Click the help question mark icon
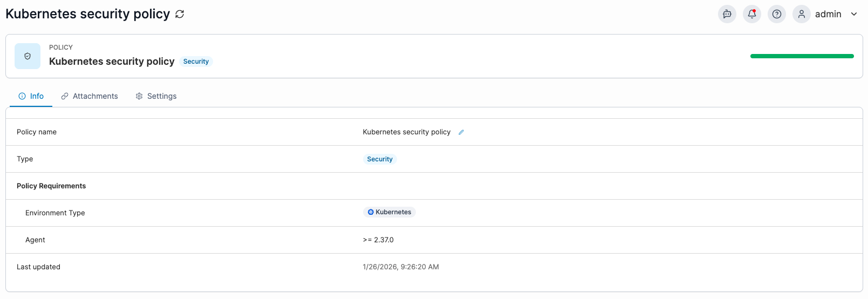 pyautogui.click(x=776, y=14)
